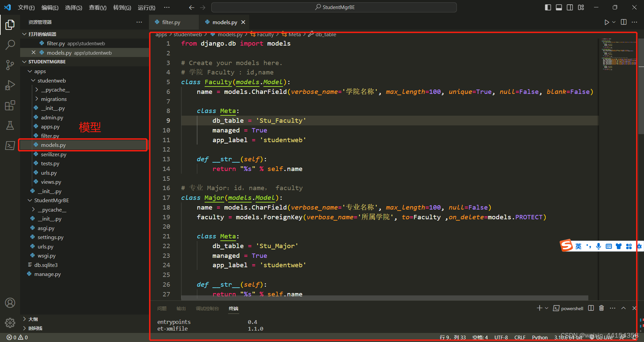The width and height of the screenshot is (644, 342).
Task: Switch to the Output panel tab
Action: (x=181, y=308)
